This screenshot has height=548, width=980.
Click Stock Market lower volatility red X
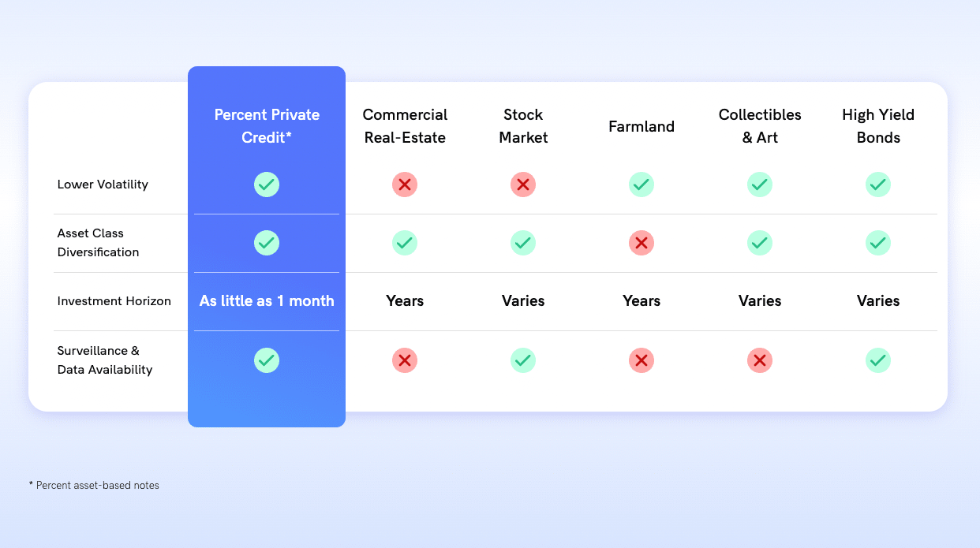pos(523,185)
